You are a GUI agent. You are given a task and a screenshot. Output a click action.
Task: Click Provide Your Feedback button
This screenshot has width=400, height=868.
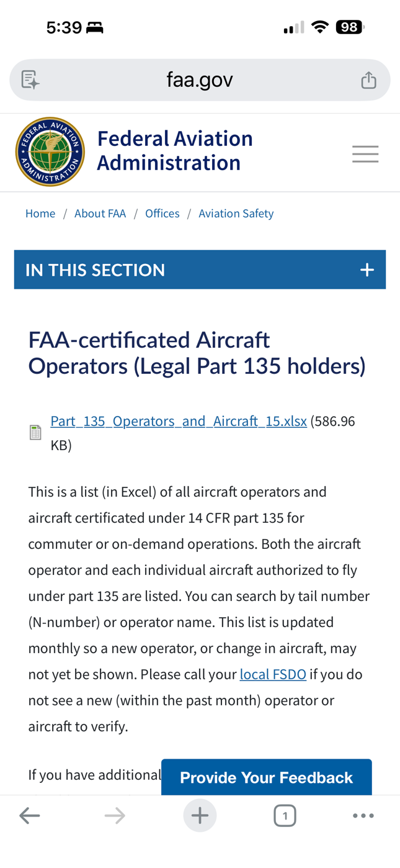[266, 777]
